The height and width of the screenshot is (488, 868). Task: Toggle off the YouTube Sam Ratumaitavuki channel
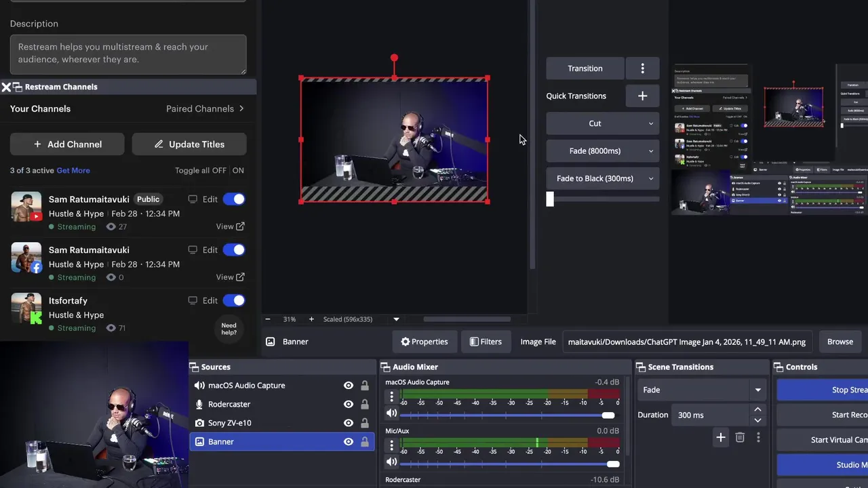coord(234,199)
